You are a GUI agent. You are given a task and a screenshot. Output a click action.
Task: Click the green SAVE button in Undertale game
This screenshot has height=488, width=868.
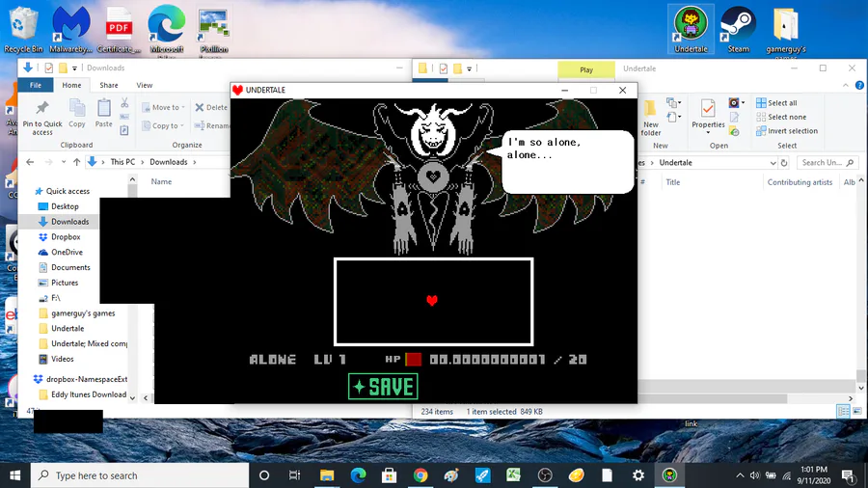click(x=383, y=386)
